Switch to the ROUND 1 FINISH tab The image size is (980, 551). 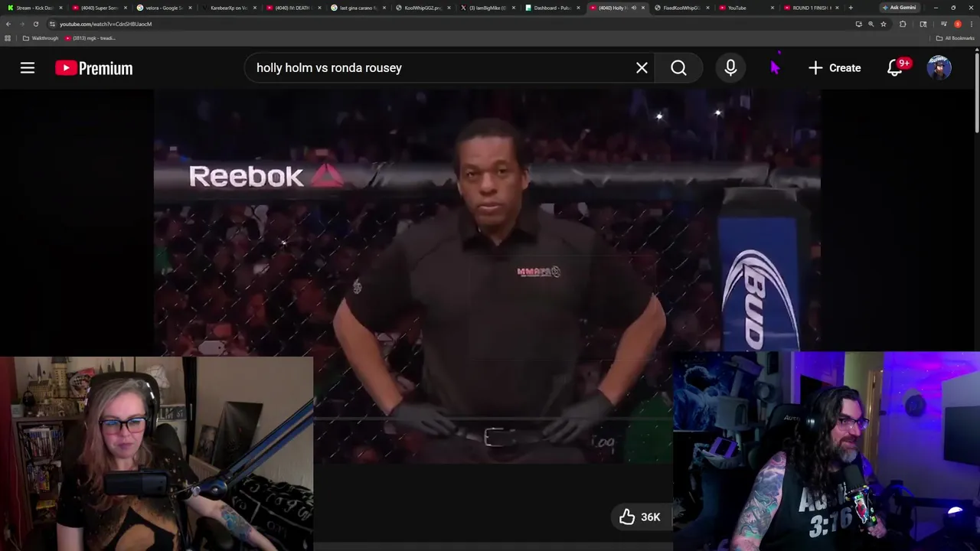pyautogui.click(x=810, y=8)
